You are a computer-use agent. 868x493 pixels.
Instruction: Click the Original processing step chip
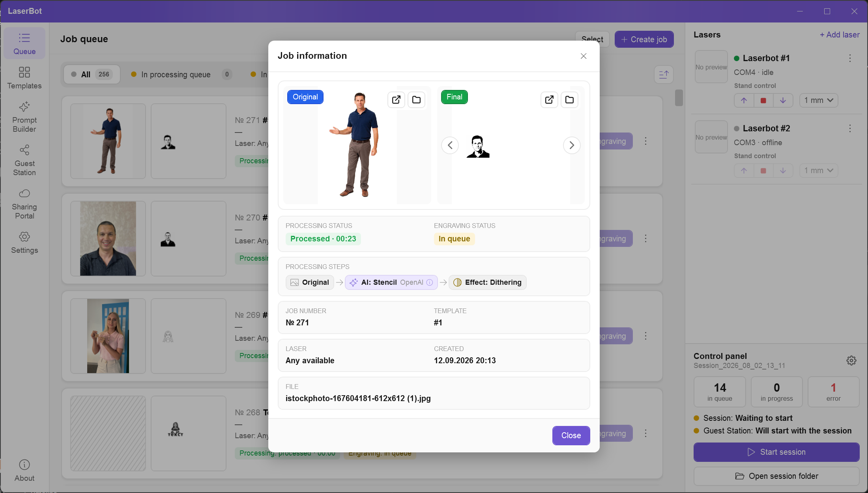(310, 282)
